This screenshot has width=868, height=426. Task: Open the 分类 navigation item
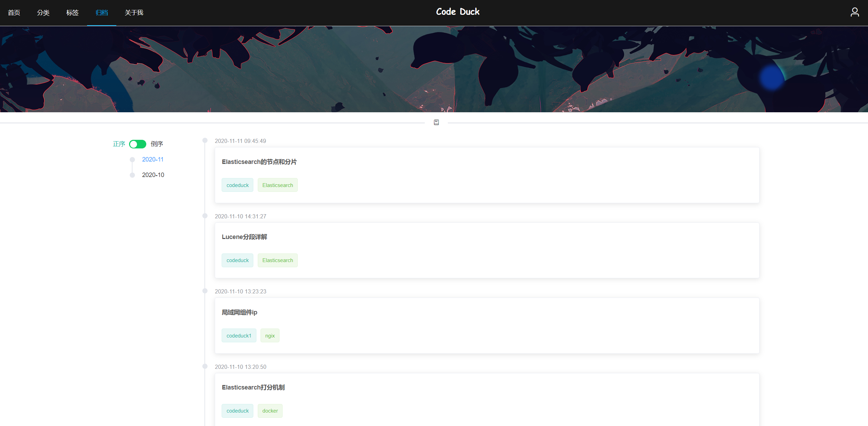point(43,13)
